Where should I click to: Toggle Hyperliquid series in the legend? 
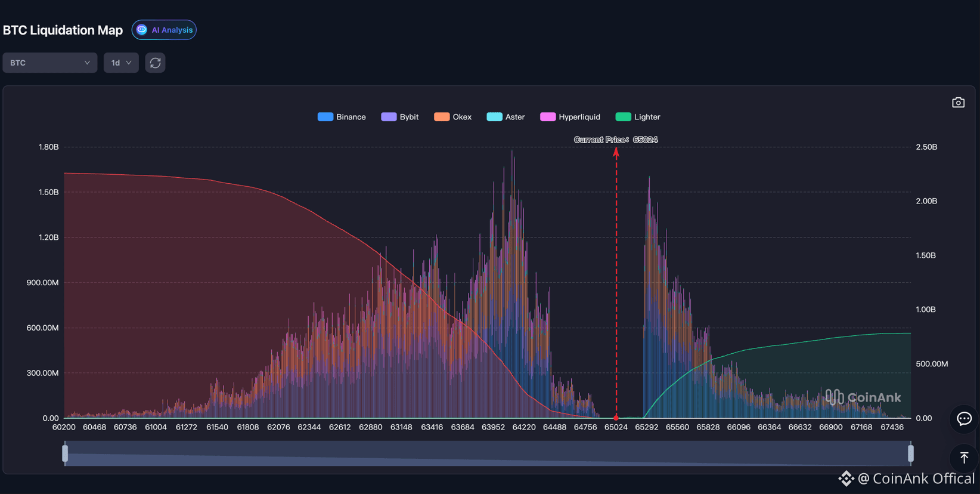click(570, 117)
